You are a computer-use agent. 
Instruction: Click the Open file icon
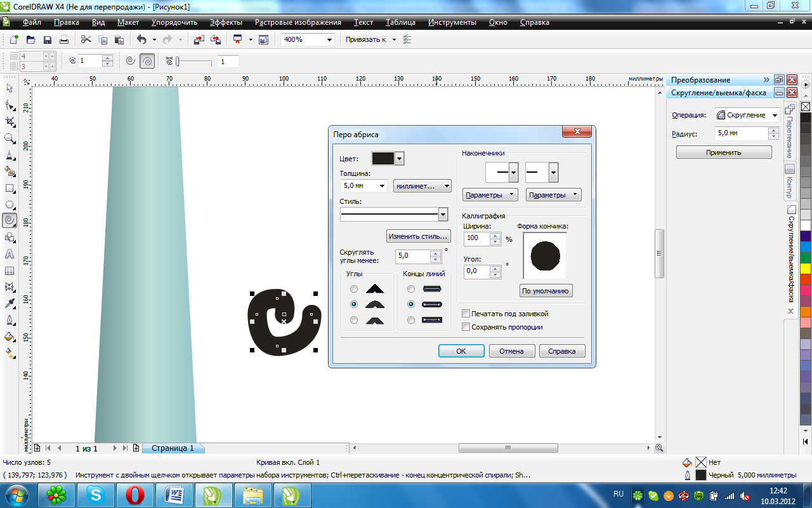pyautogui.click(x=30, y=39)
